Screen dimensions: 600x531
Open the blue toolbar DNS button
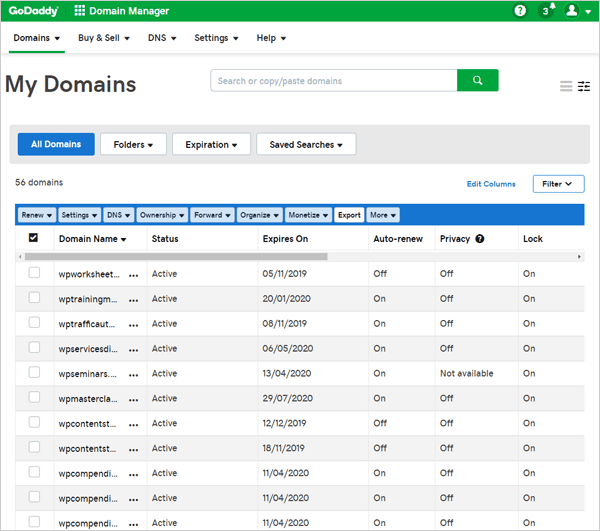coord(118,215)
